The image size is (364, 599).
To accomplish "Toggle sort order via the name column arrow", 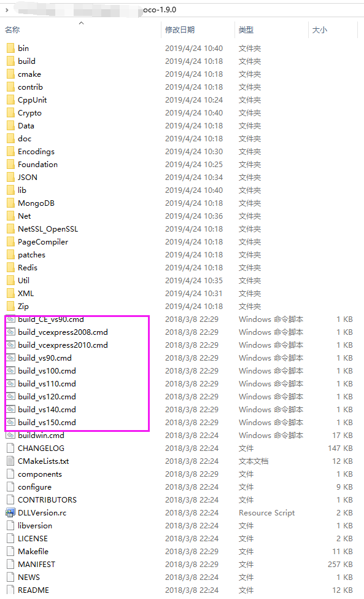I will [81, 23].
